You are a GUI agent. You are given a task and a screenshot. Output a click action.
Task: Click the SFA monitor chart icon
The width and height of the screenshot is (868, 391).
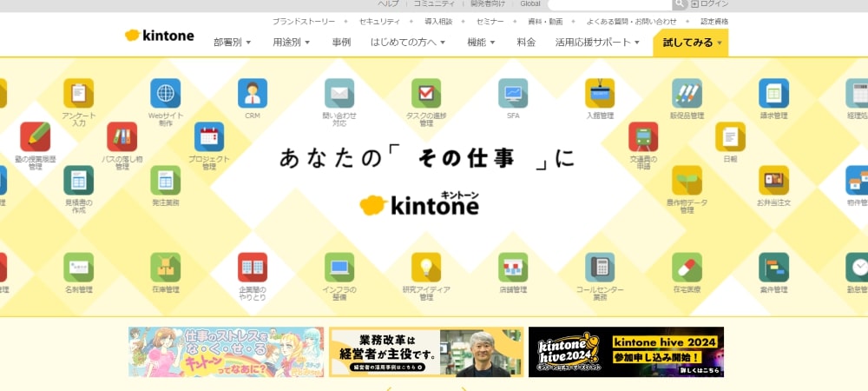(513, 93)
